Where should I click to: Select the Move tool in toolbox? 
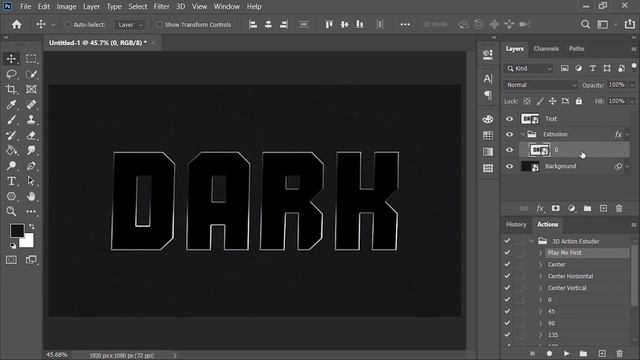[x=11, y=59]
